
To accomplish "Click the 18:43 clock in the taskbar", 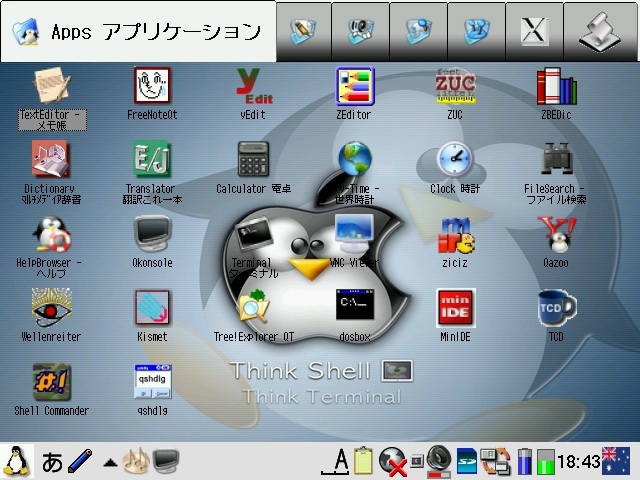I will 578,462.
